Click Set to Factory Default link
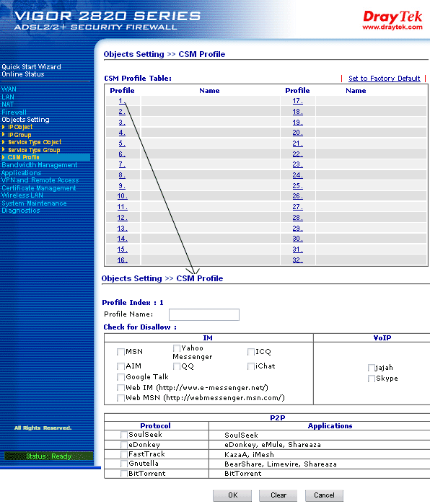 pyautogui.click(x=385, y=79)
